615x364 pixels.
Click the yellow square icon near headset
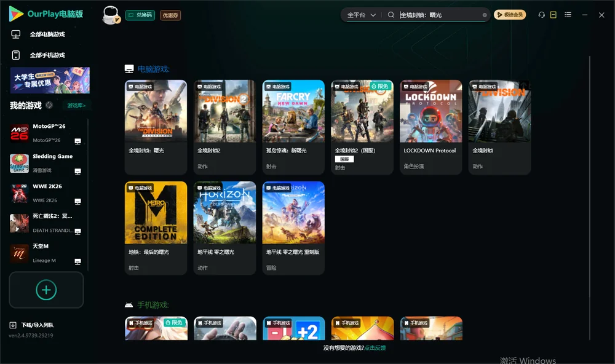coord(553,15)
